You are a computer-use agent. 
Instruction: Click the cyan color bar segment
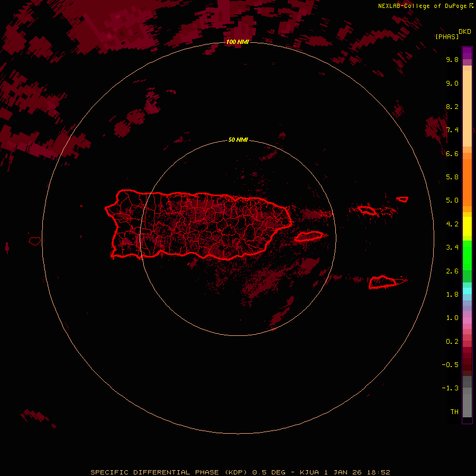pyautogui.click(x=467, y=290)
